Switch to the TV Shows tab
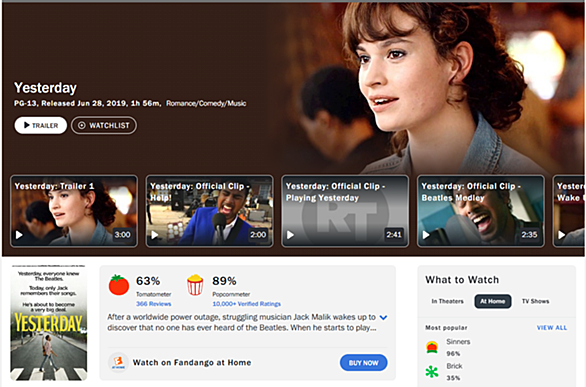The image size is (586, 387). pyautogui.click(x=535, y=301)
